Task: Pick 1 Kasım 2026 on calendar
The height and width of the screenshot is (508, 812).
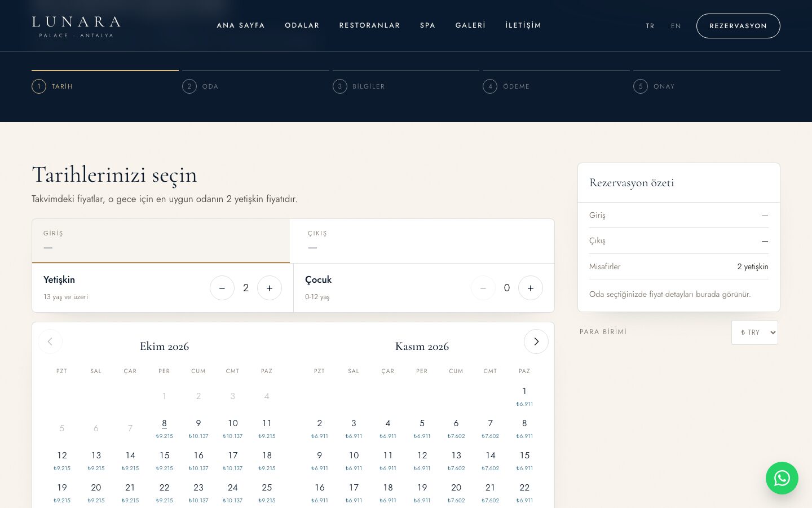Action: point(524,396)
